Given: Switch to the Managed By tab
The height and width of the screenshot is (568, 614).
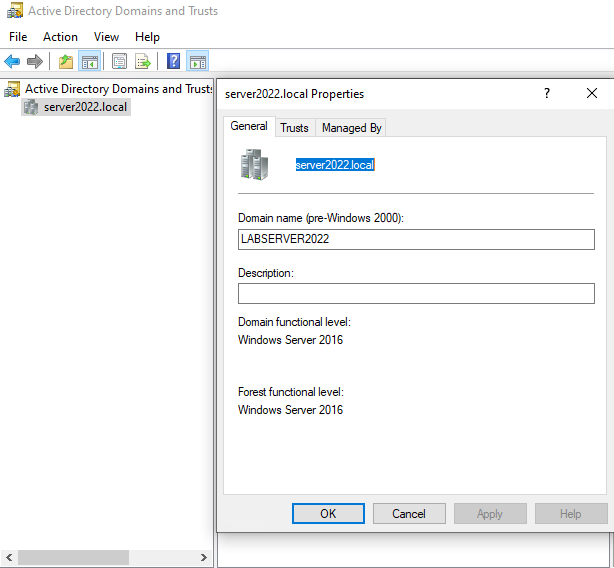Looking at the screenshot, I should [x=351, y=128].
